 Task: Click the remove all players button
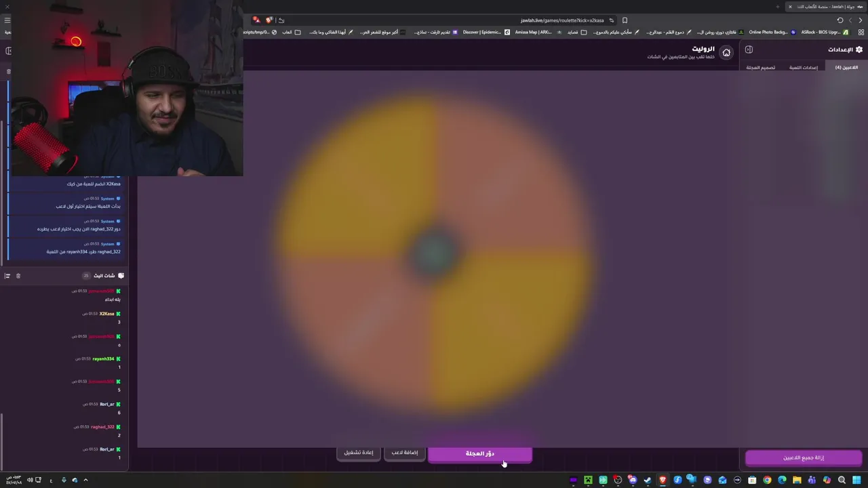pos(804,457)
